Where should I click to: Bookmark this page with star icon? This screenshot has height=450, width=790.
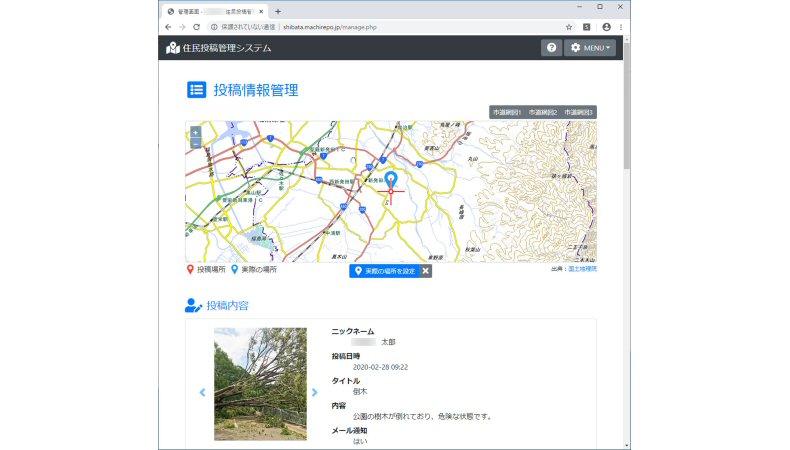pyautogui.click(x=569, y=27)
